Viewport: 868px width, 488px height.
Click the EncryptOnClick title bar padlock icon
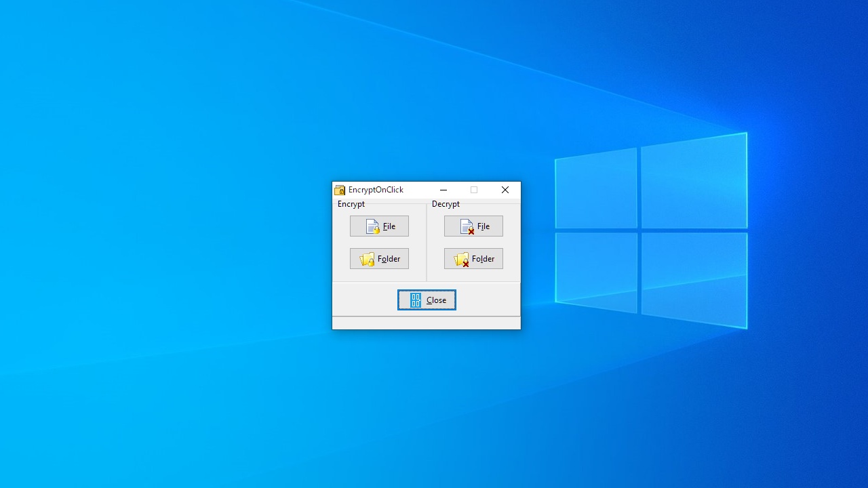click(x=340, y=190)
